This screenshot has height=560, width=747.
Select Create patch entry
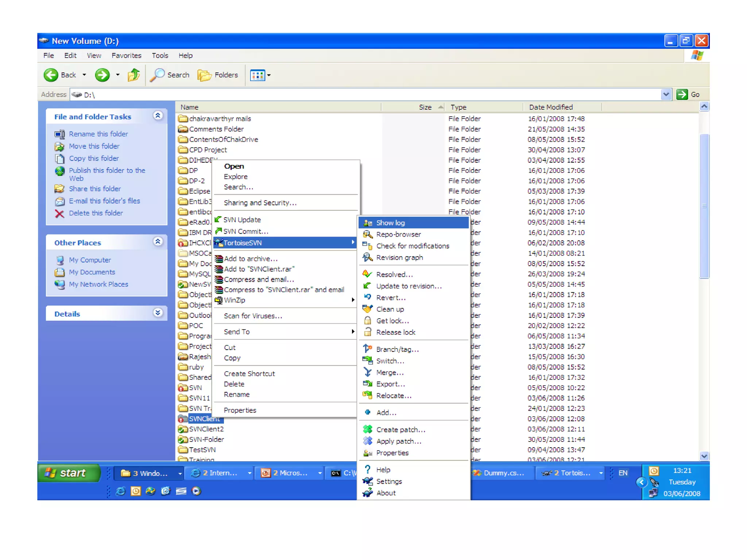click(400, 429)
